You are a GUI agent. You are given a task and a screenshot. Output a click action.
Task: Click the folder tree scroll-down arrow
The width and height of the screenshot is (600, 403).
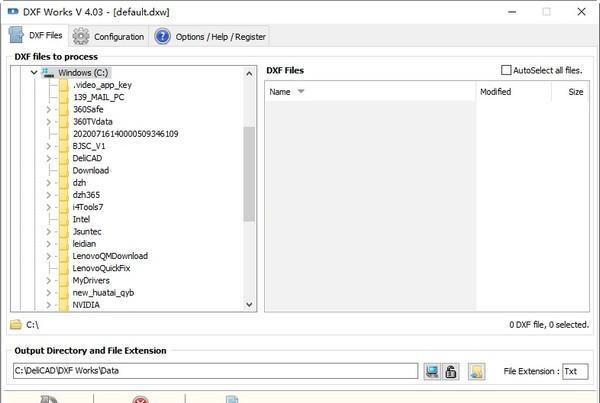[249, 305]
